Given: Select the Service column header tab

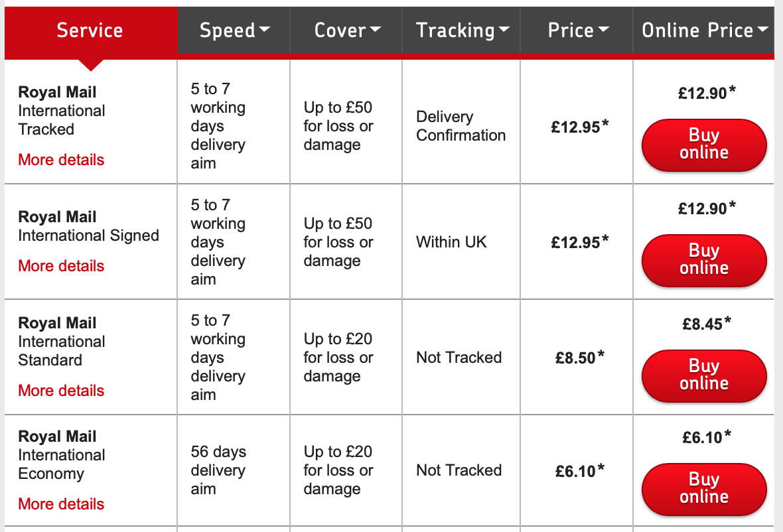Looking at the screenshot, I should [x=90, y=31].
